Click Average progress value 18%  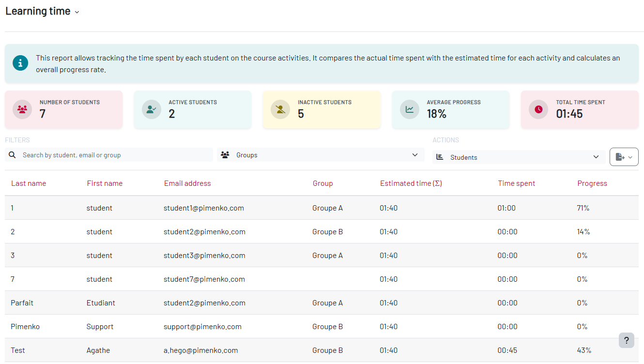click(x=436, y=114)
